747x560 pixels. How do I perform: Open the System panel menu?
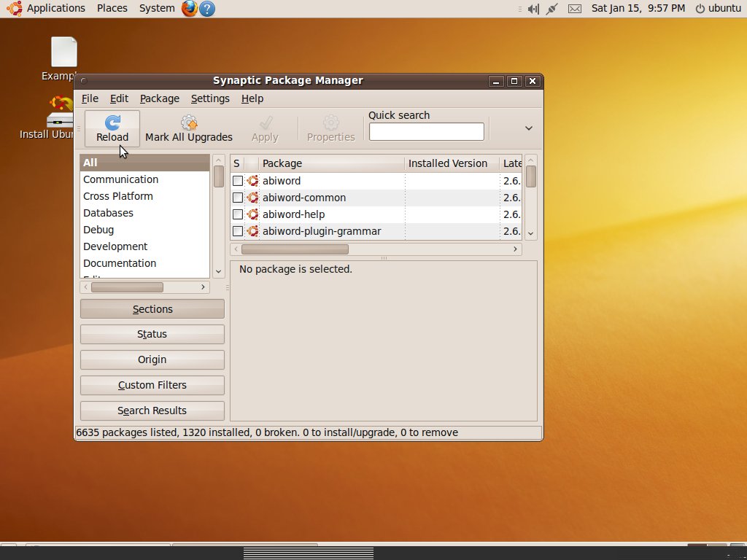click(x=157, y=8)
